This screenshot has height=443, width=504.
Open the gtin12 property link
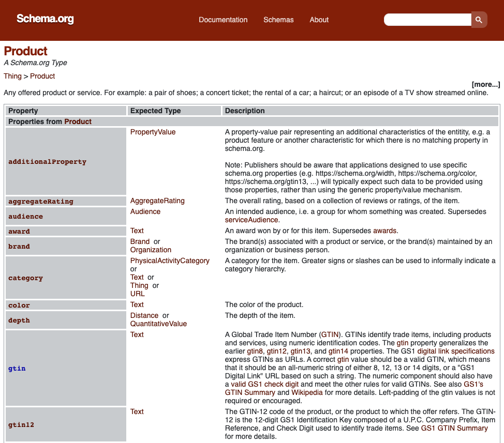21,424
